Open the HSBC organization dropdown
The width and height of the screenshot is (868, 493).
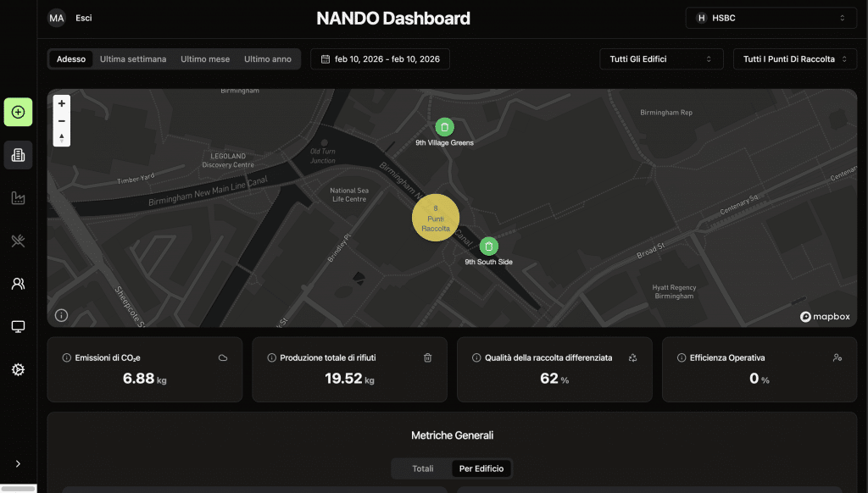pyautogui.click(x=771, y=18)
